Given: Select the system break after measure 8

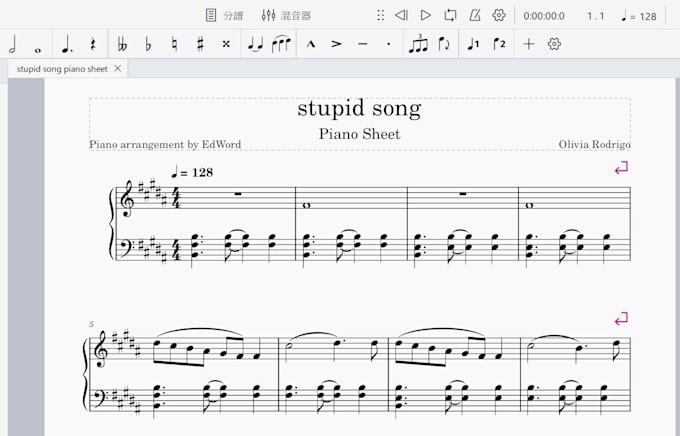Looking at the screenshot, I should 621,319.
